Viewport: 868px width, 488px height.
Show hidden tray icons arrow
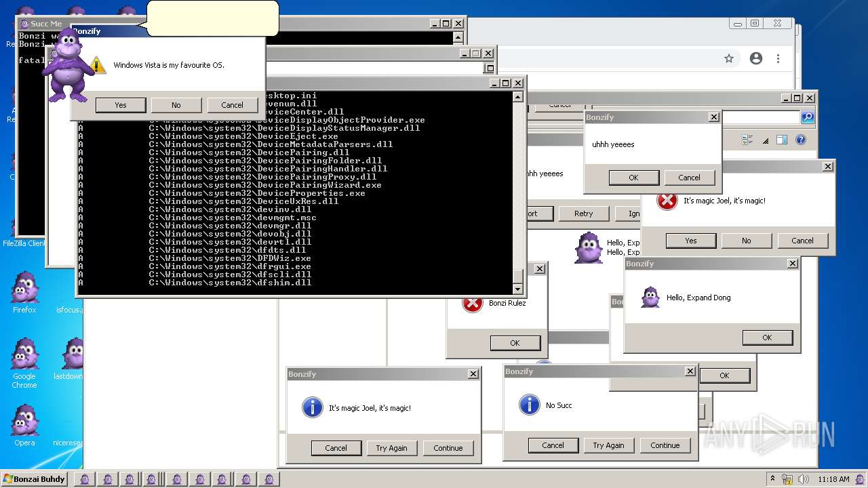click(773, 479)
